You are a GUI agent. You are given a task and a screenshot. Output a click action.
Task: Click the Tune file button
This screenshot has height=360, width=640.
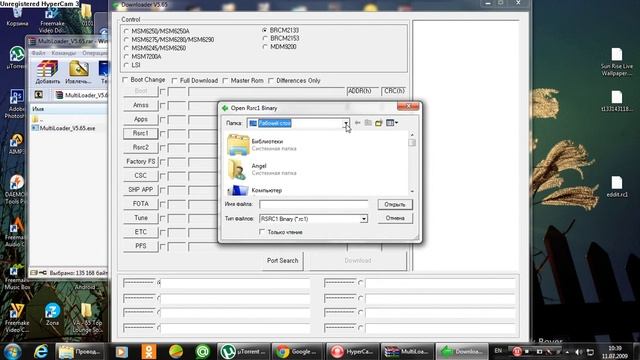click(x=140, y=218)
